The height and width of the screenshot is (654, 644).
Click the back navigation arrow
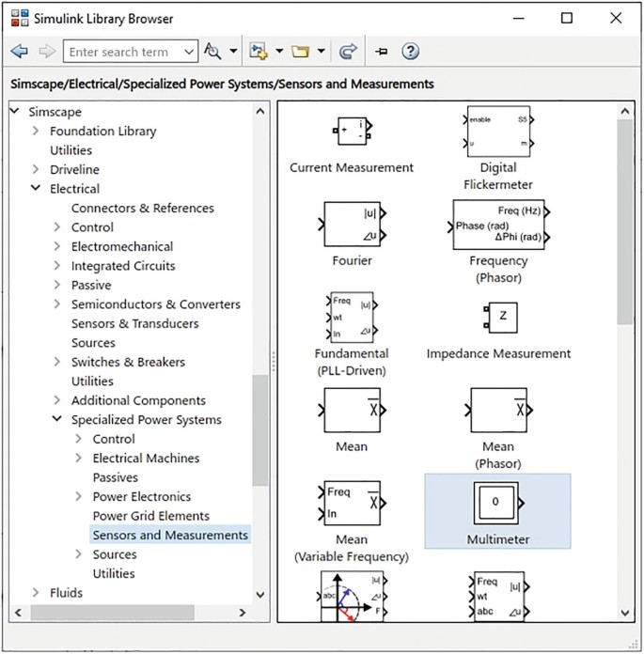tap(19, 52)
